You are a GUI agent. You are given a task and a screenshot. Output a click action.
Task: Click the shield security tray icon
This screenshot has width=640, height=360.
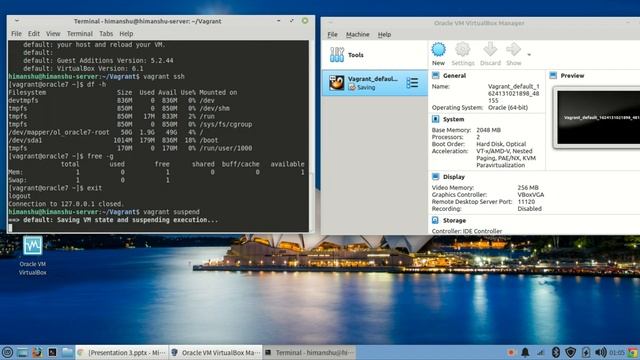pos(570,352)
